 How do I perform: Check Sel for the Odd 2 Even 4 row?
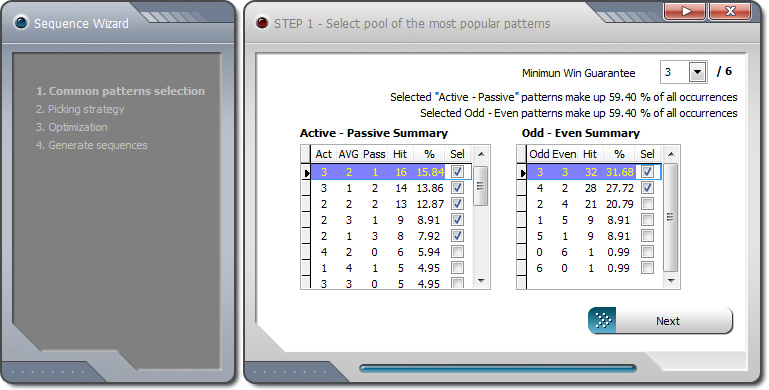(647, 204)
